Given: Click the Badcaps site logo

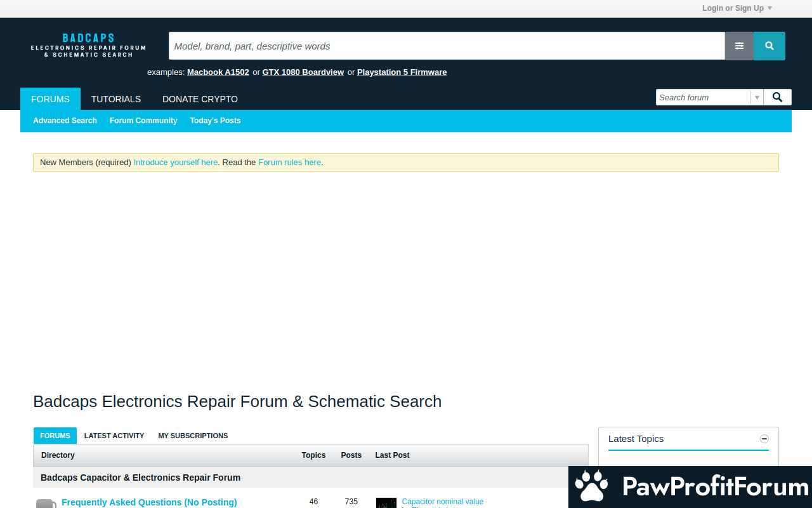Looking at the screenshot, I should point(88,46).
